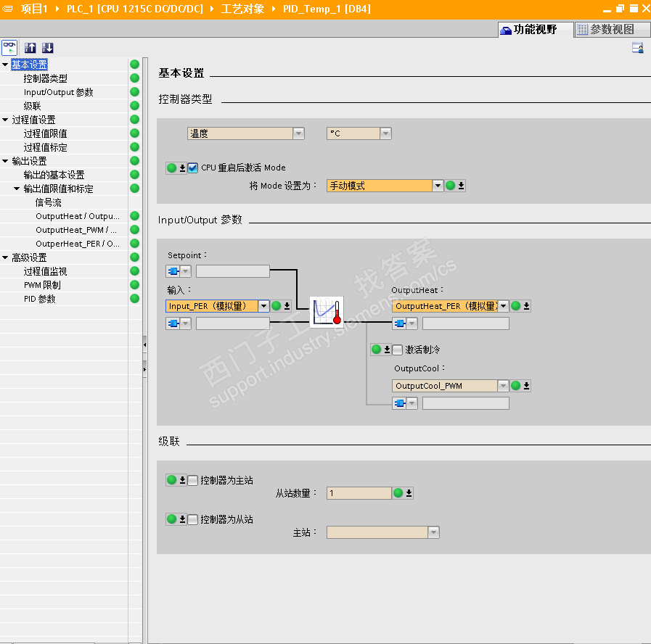This screenshot has height=644, width=651.
Task: Click green status dot next to 级联
Action: point(134,105)
